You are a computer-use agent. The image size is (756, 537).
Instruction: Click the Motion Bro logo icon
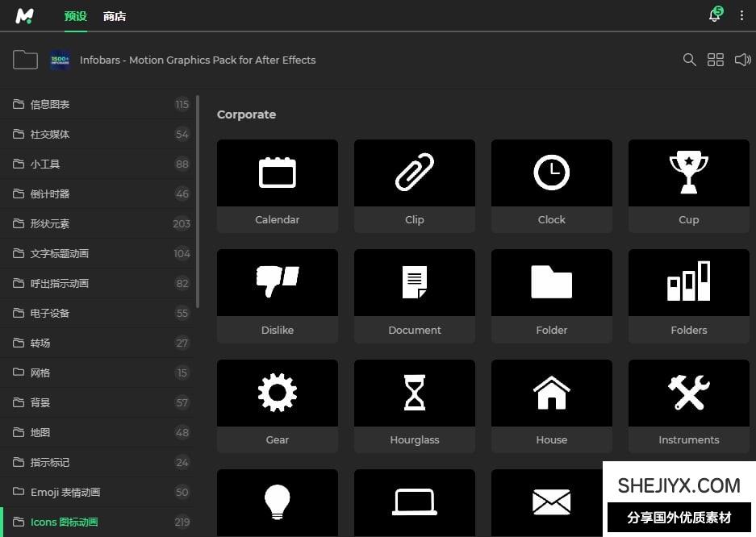tap(25, 16)
